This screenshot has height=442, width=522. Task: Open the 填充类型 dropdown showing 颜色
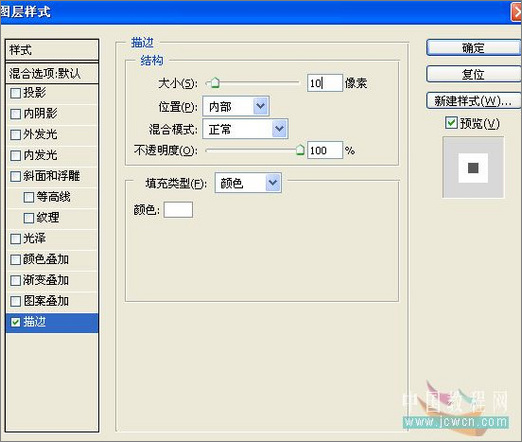(x=248, y=182)
